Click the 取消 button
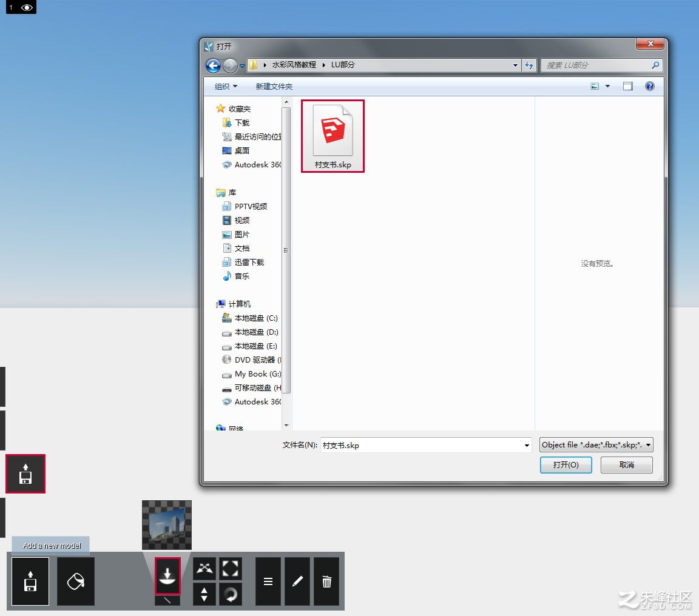Screen dimensions: 699x616 626,465
